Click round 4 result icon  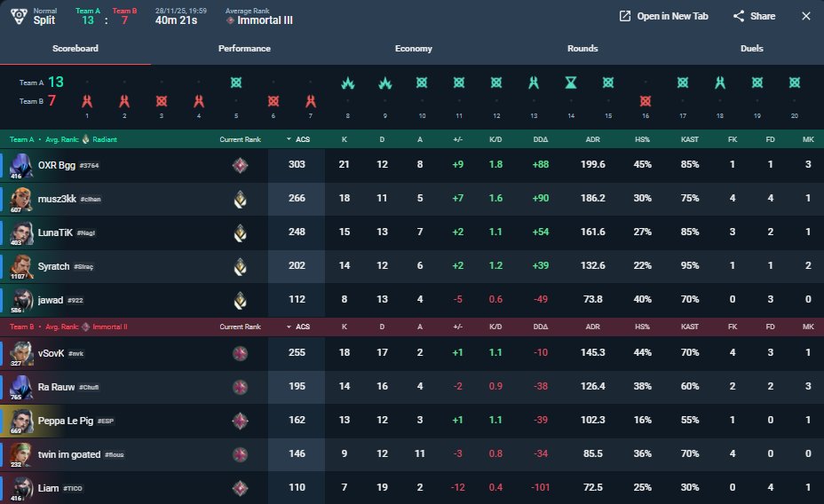[x=199, y=101]
